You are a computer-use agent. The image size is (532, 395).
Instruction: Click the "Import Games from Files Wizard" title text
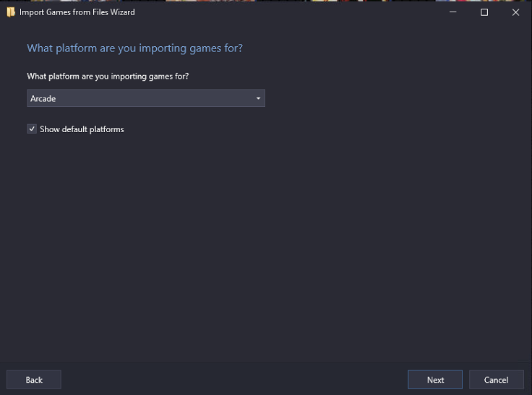77,12
